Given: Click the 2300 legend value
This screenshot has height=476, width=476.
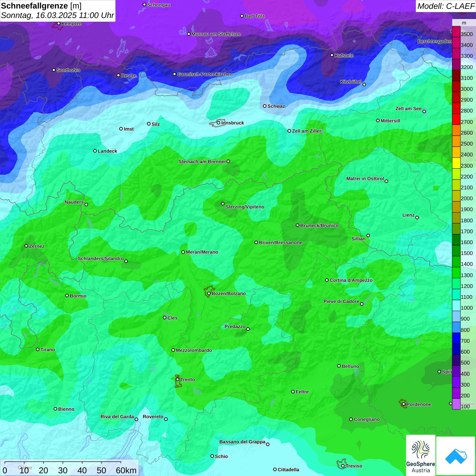Looking at the screenshot, I should tap(466, 166).
